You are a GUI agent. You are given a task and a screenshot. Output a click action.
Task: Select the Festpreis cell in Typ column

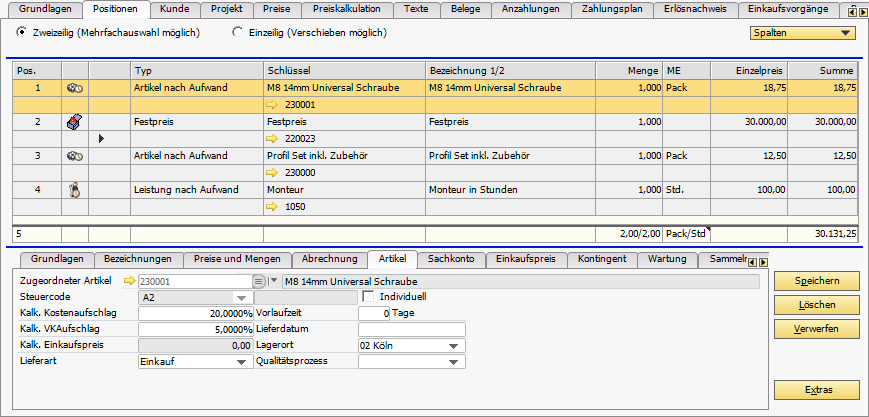point(197,122)
